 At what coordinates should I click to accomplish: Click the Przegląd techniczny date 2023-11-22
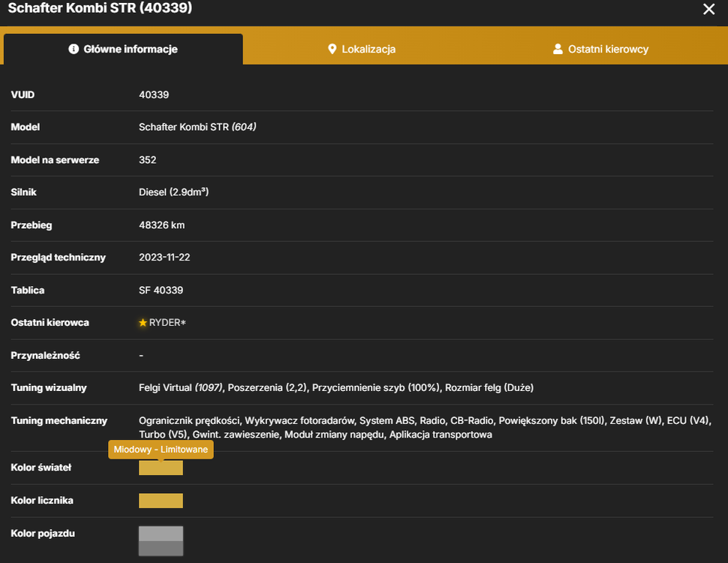click(164, 257)
